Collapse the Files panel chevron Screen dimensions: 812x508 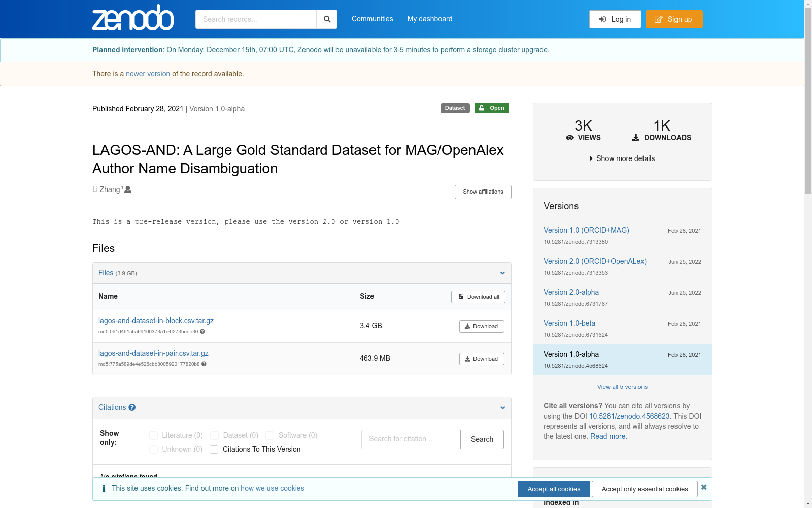tap(502, 273)
